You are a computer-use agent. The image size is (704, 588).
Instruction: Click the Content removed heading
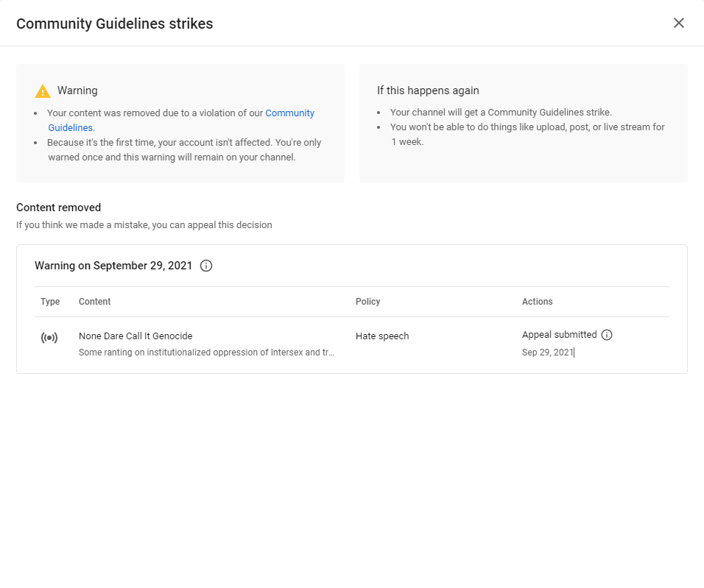(x=58, y=208)
